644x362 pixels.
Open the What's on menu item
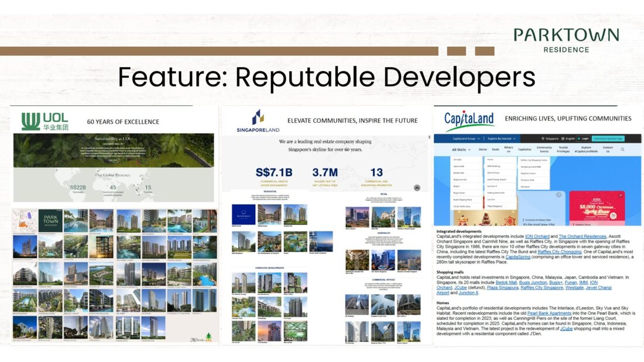[508, 149]
